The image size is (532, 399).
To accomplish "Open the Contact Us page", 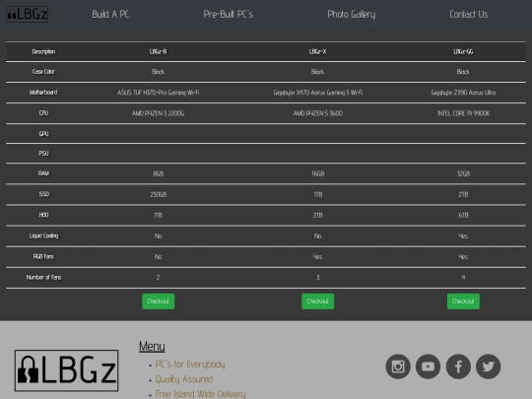I will point(469,14).
